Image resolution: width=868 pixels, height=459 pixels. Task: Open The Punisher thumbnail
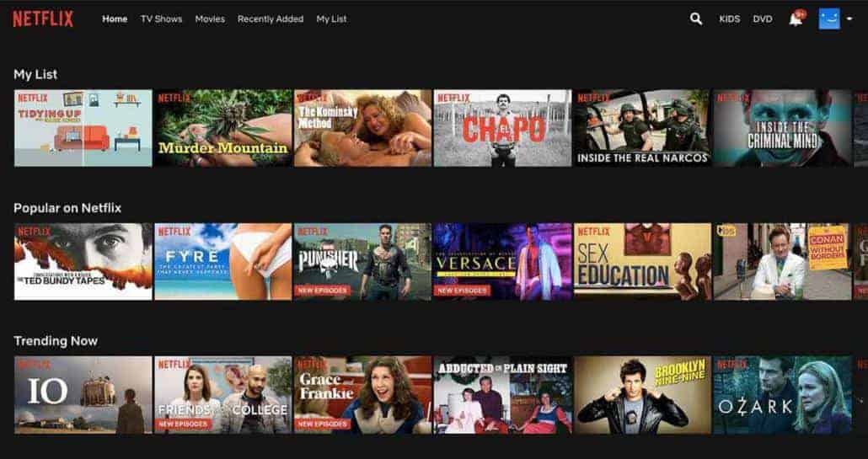pyautogui.click(x=362, y=262)
